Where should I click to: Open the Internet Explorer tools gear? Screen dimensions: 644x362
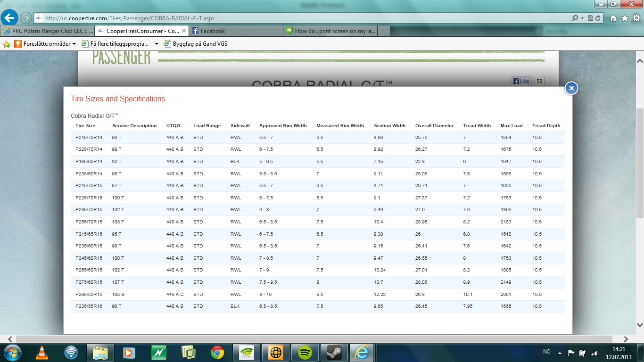pos(636,18)
